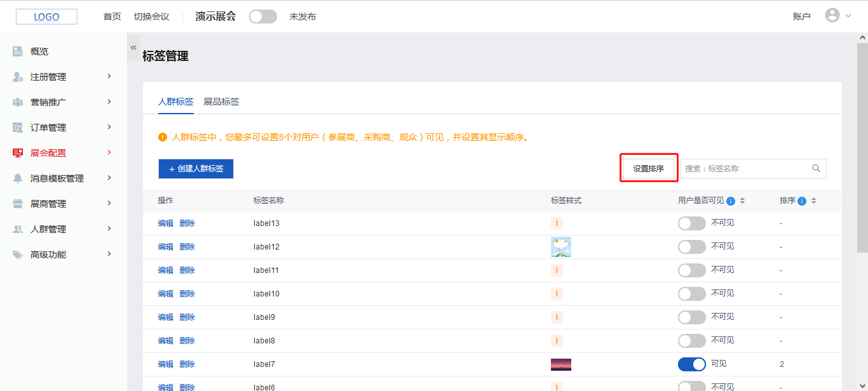868x391 pixels.
Task: Click label10's tag style swatch
Action: [x=557, y=294]
